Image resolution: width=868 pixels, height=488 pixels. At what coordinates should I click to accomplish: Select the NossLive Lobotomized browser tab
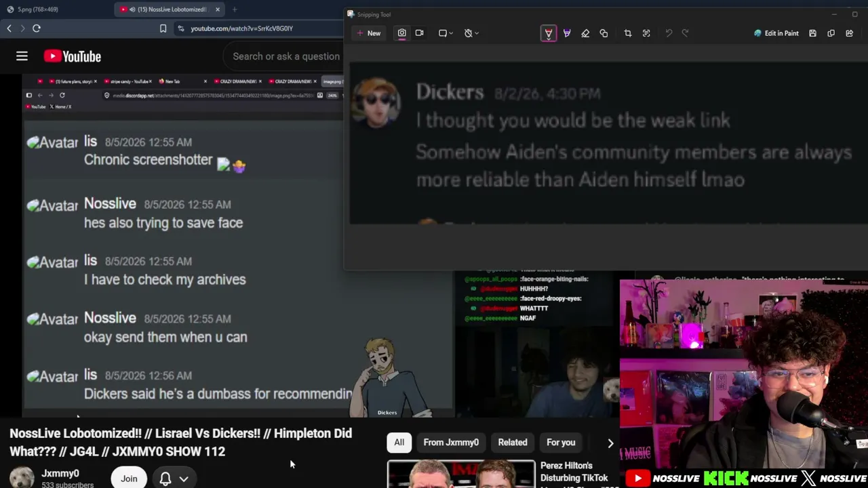point(168,9)
